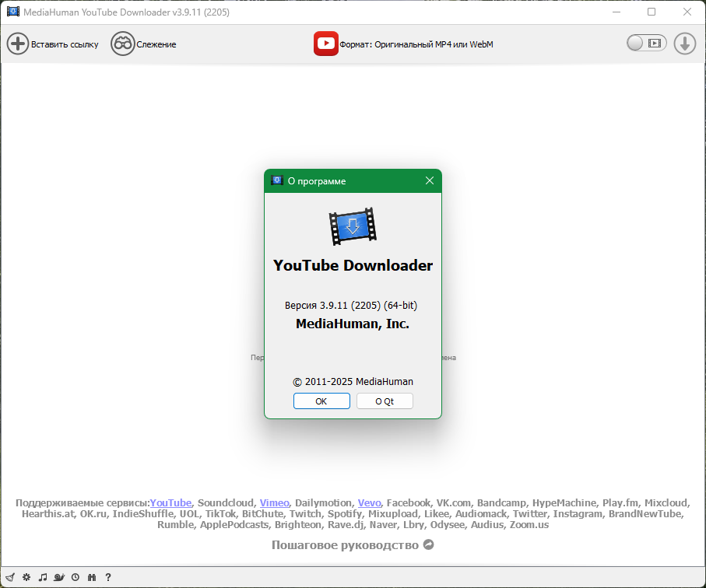Open help via the question mark icon

click(x=108, y=577)
